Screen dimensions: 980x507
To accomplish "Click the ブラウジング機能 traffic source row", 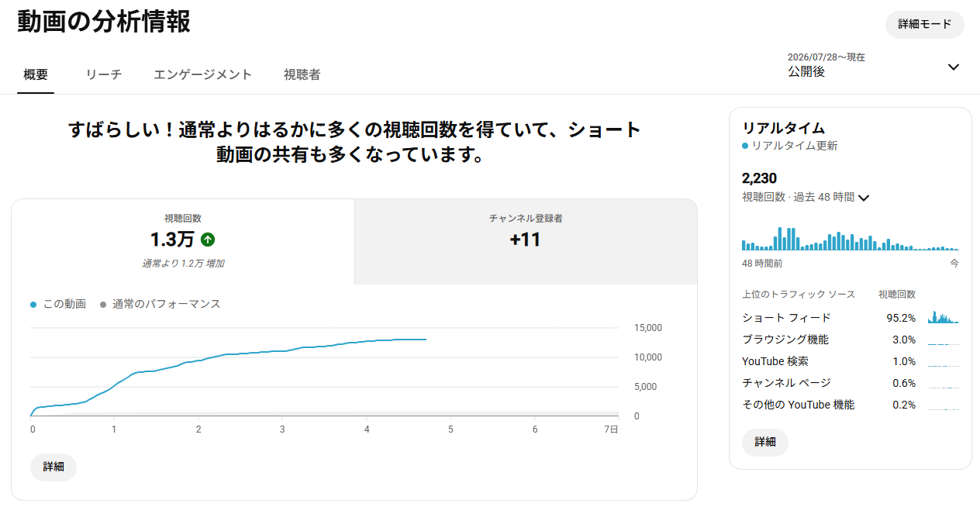I will click(x=851, y=340).
